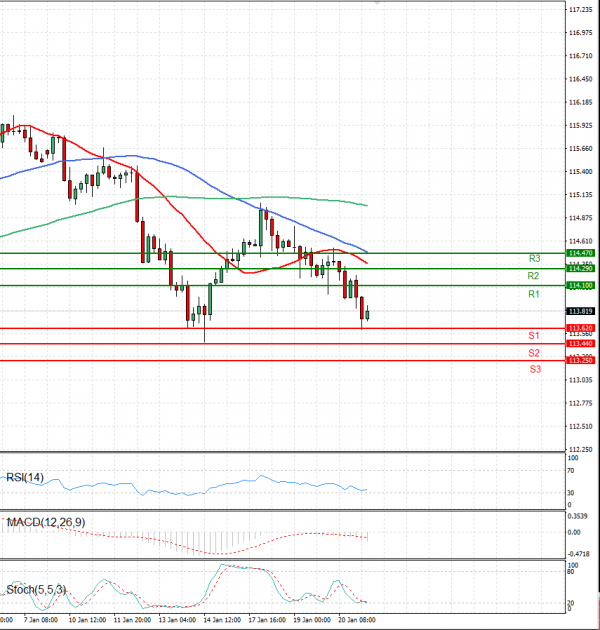Image resolution: width=600 pixels, height=630 pixels.
Task: Click the 20 Jan 08:00 time label
Action: click(357, 620)
